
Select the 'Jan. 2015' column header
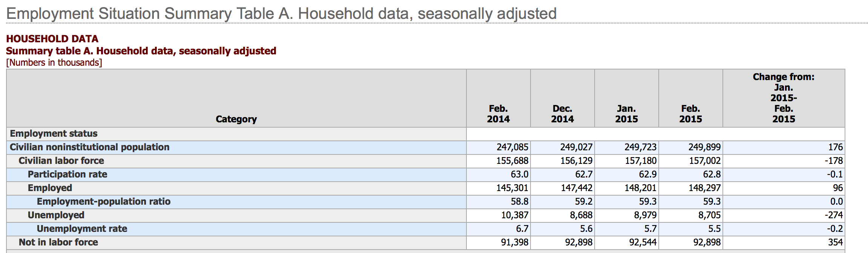pyautogui.click(x=626, y=114)
